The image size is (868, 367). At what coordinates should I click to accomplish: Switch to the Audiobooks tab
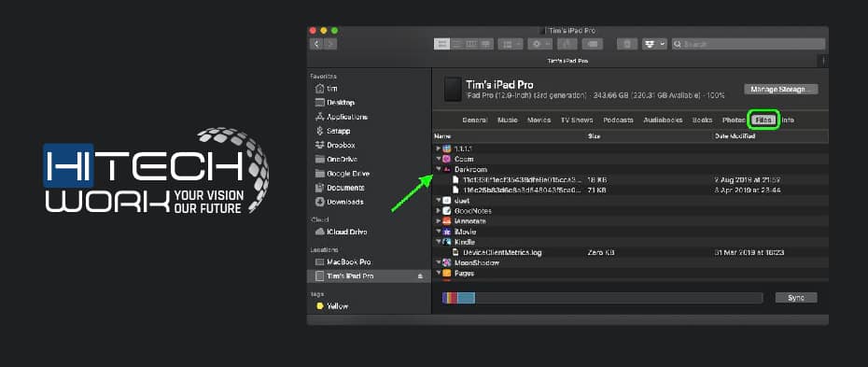coord(664,120)
